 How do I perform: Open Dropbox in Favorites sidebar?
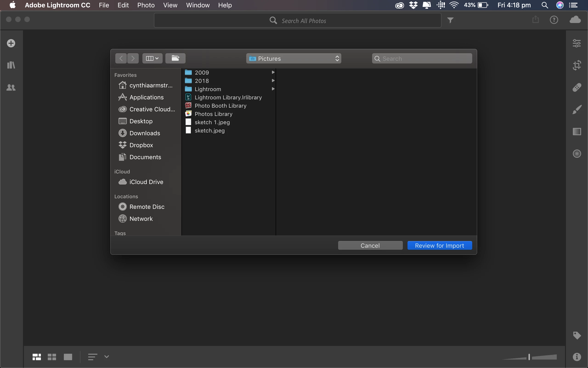coord(146,145)
